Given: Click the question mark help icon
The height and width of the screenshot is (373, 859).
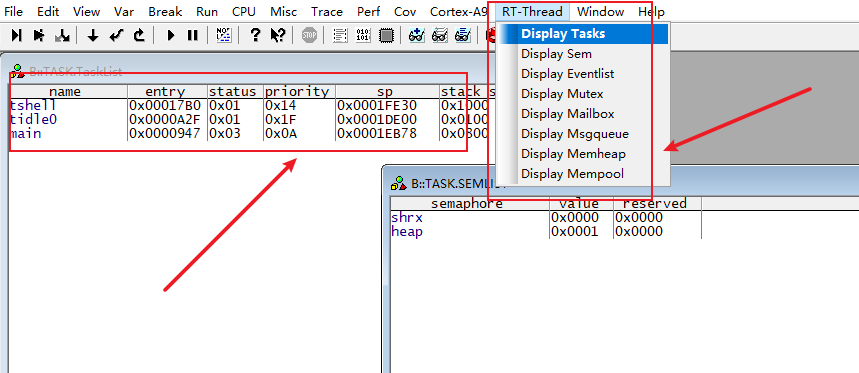Looking at the screenshot, I should (255, 36).
